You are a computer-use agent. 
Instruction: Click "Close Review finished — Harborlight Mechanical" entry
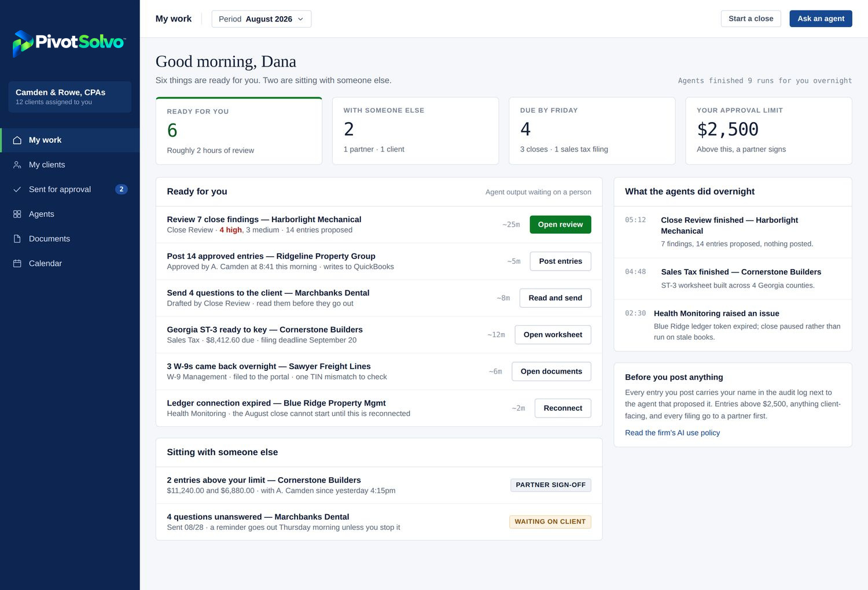point(733,232)
